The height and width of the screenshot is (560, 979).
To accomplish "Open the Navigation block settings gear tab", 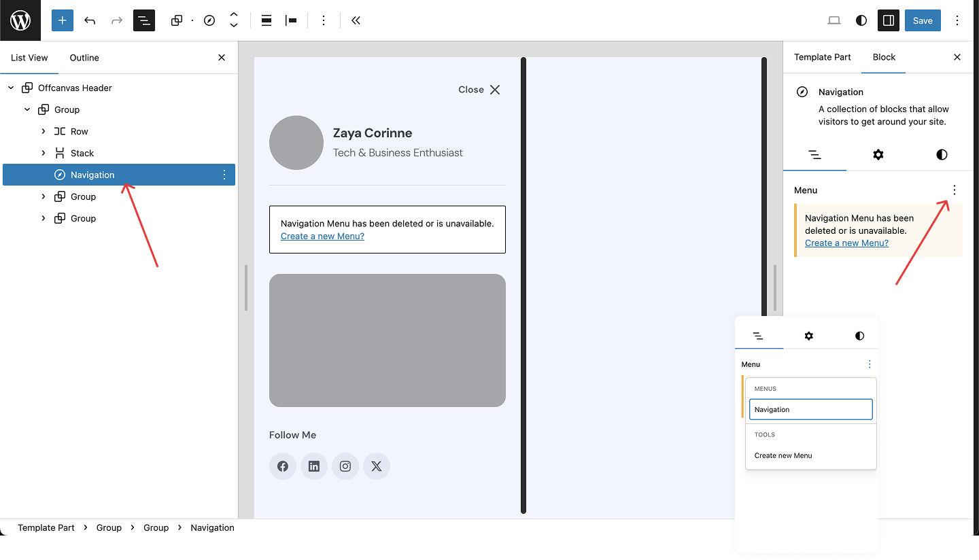I will pos(878,155).
